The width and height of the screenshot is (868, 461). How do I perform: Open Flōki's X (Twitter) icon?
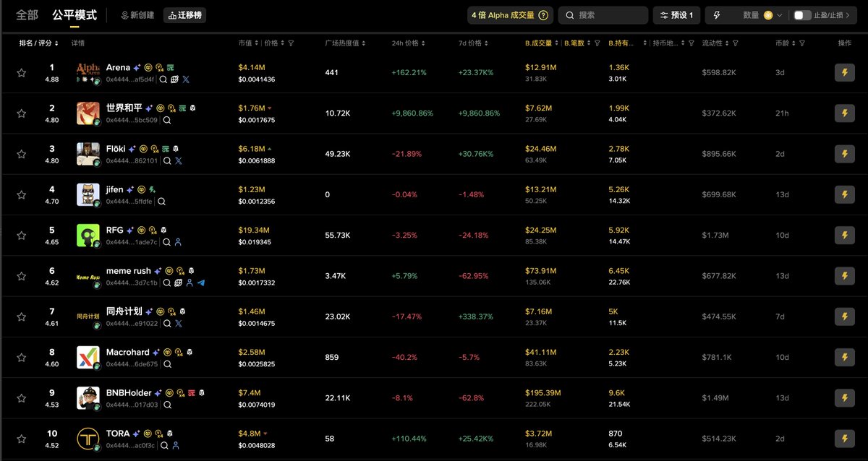pos(178,161)
